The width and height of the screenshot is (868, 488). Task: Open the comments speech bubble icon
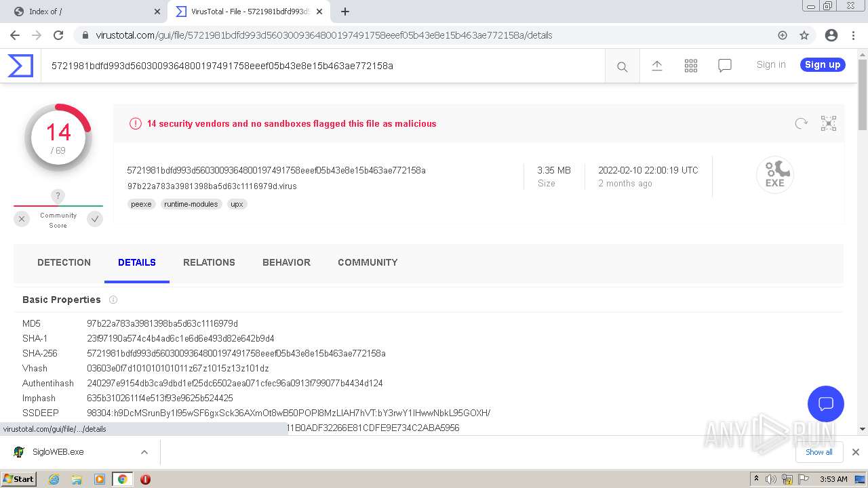click(x=724, y=66)
